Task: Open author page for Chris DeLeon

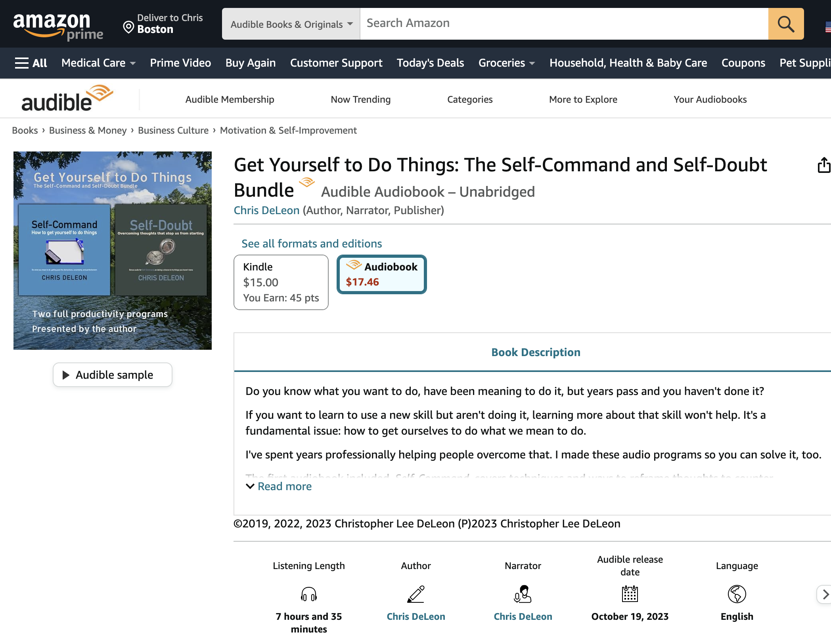Action: [266, 210]
